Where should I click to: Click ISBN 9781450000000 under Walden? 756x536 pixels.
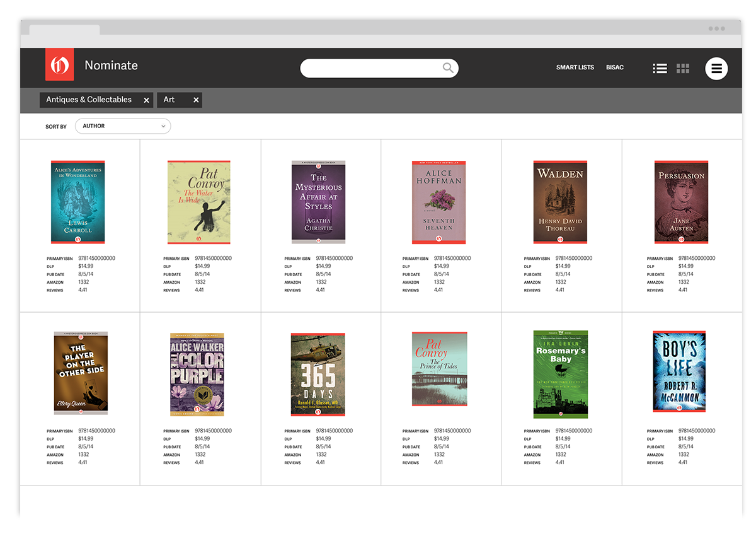(574, 258)
